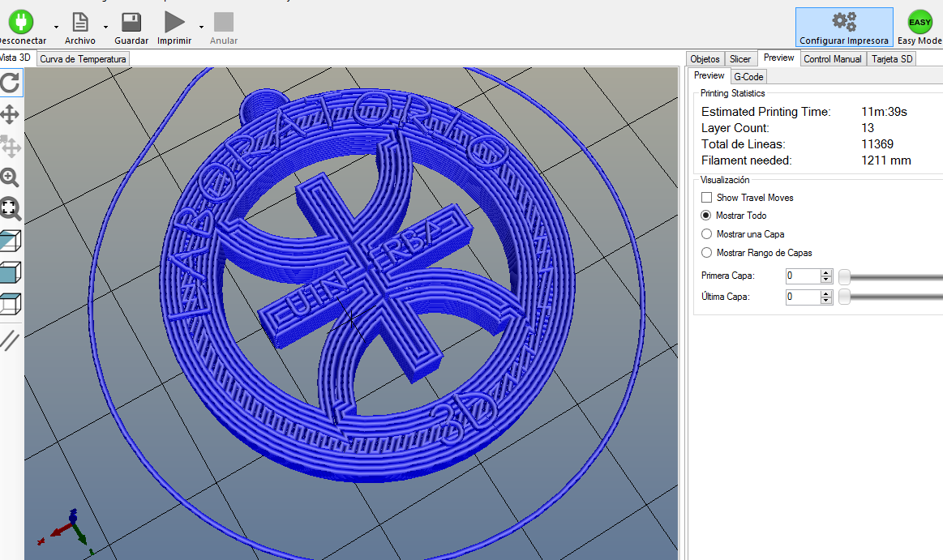Open the G-Code sub-tab
943x560 pixels.
click(748, 77)
